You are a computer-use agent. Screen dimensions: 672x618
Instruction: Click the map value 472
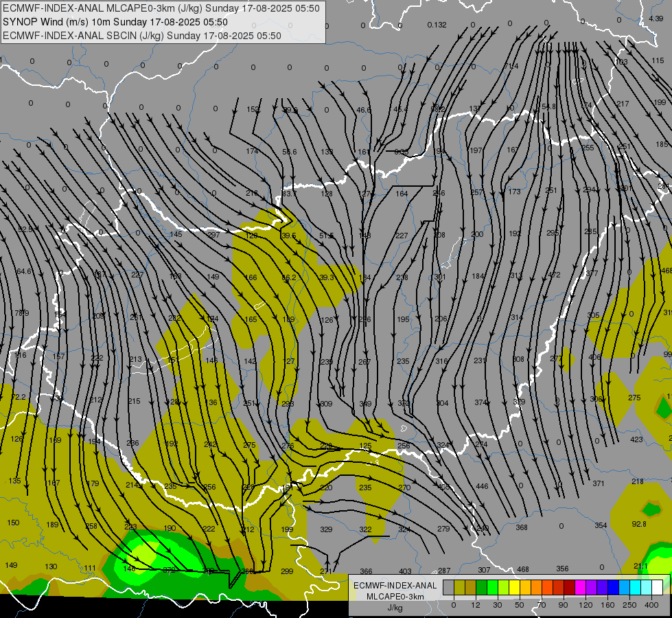[x=554, y=275]
